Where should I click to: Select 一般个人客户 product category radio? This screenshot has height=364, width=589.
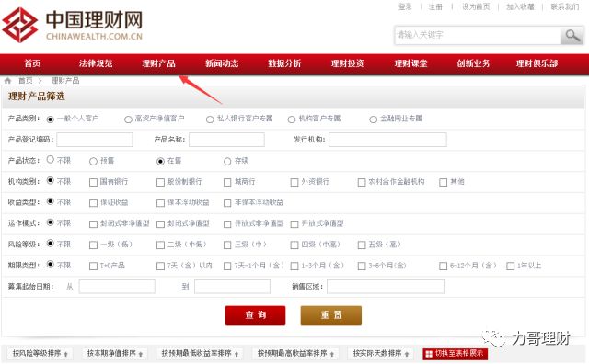pos(51,119)
